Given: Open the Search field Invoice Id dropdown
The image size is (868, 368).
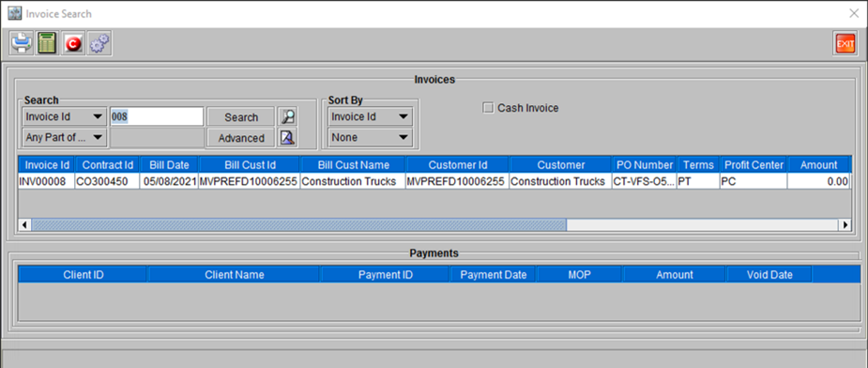Looking at the screenshot, I should pyautogui.click(x=64, y=117).
